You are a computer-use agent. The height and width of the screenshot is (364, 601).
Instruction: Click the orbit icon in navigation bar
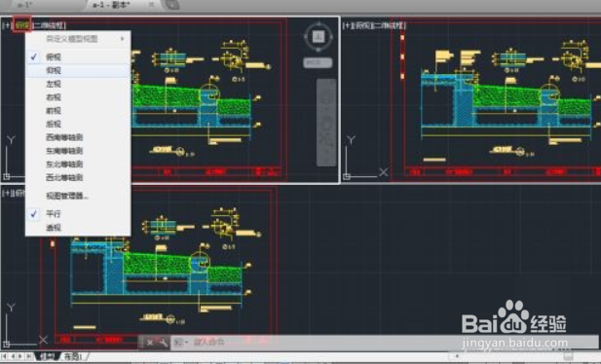[326, 124]
